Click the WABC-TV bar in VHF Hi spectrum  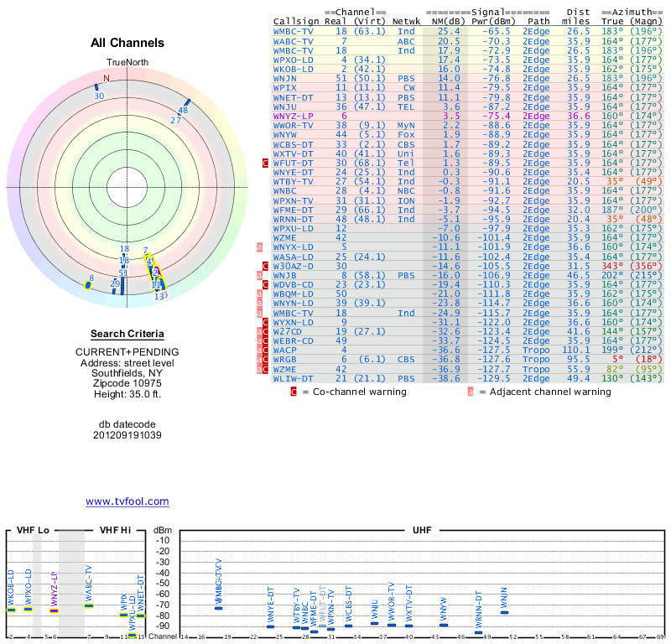pos(89,605)
